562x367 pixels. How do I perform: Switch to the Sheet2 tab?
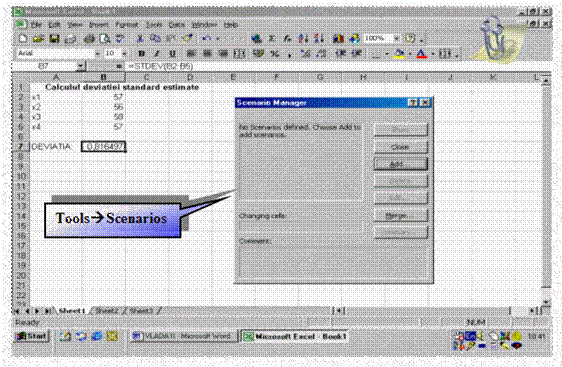tap(106, 311)
